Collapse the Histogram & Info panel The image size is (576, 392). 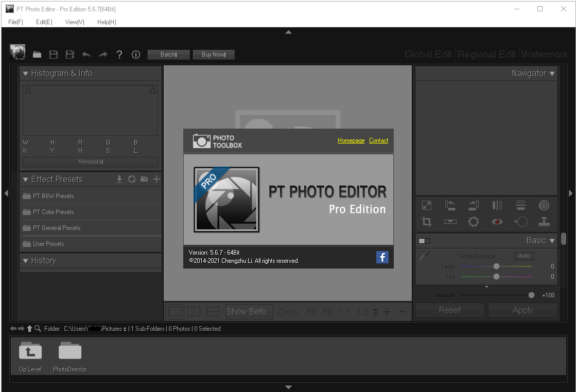tap(26, 74)
